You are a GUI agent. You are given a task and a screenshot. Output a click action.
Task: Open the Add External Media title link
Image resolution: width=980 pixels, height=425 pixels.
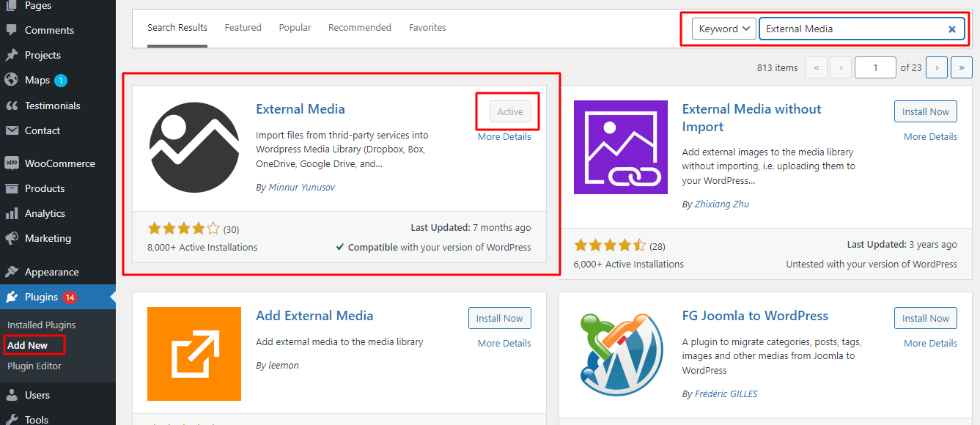tap(314, 316)
